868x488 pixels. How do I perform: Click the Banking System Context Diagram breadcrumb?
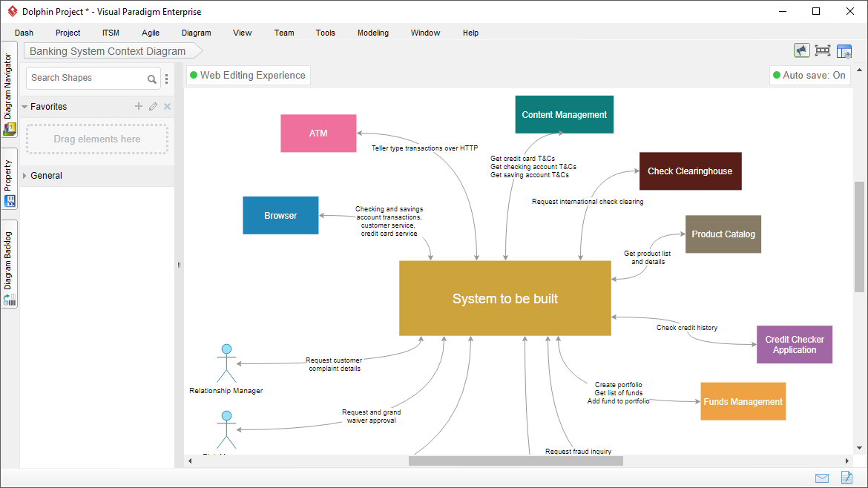[x=114, y=51]
